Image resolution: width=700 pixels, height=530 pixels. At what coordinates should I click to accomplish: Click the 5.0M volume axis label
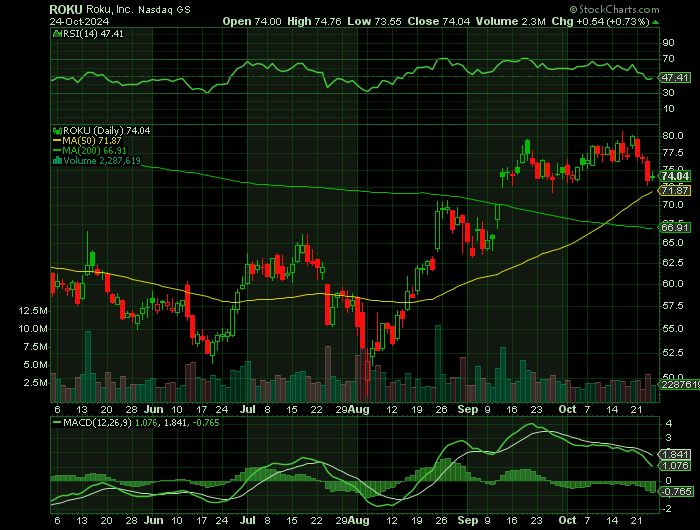(x=35, y=365)
